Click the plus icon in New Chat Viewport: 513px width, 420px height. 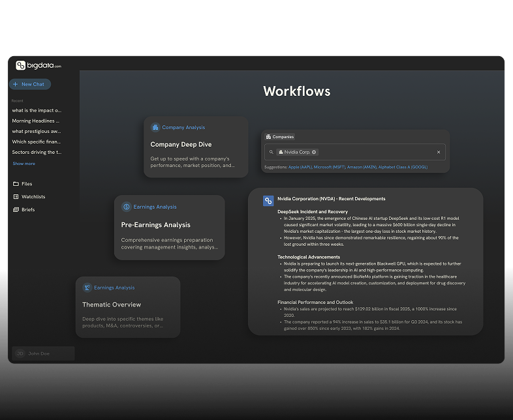coord(16,84)
